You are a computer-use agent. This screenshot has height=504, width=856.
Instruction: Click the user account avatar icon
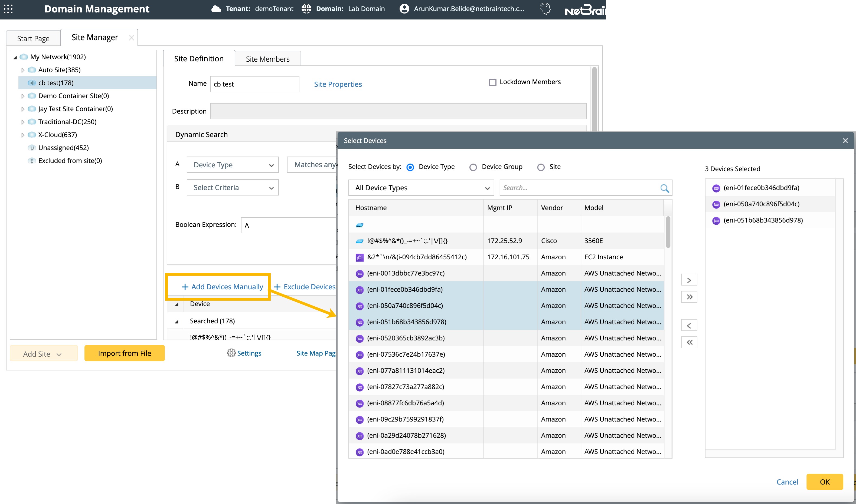(404, 9)
